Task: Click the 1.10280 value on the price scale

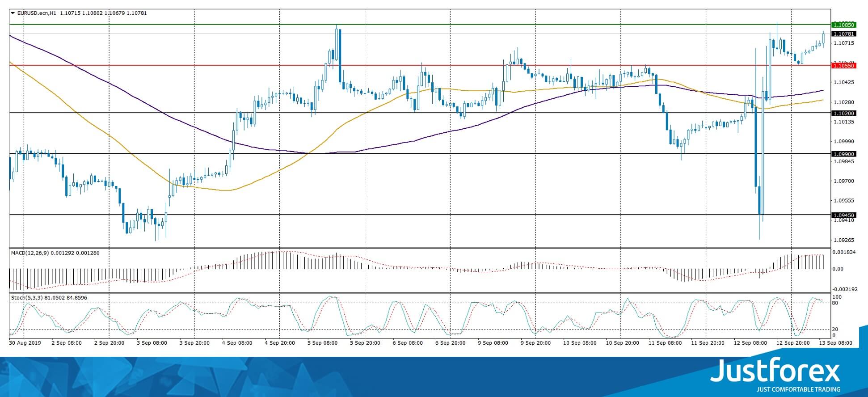Action: tap(843, 102)
